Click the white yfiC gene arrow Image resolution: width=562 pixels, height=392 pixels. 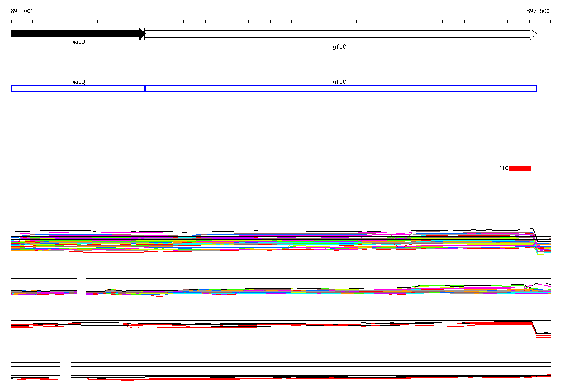pos(340,34)
